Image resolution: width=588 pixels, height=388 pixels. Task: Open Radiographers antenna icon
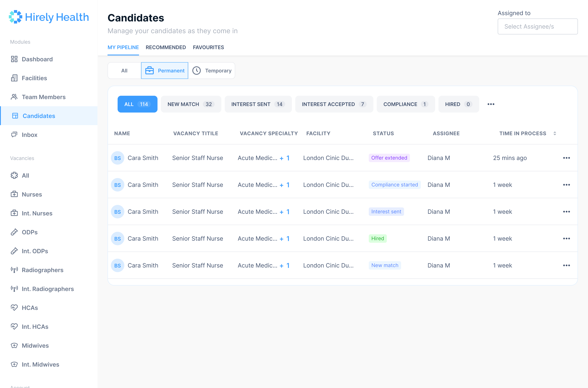click(x=14, y=270)
